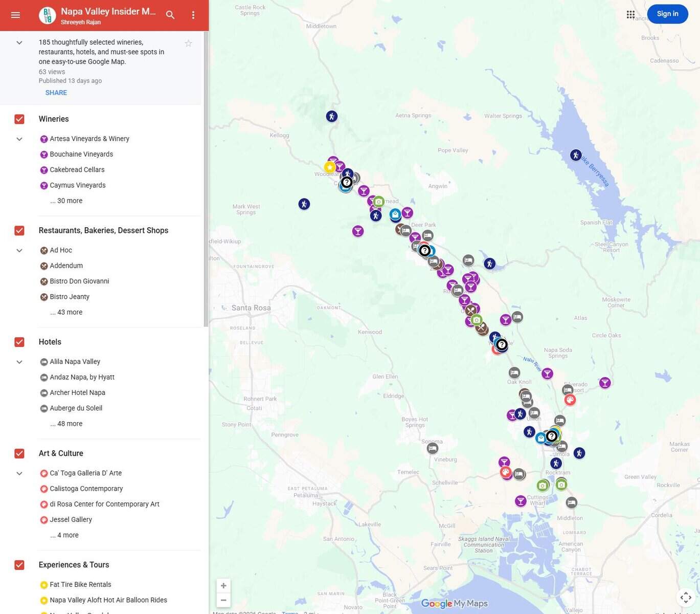Click the search magnifier icon
The height and width of the screenshot is (614, 700).
tap(170, 15)
